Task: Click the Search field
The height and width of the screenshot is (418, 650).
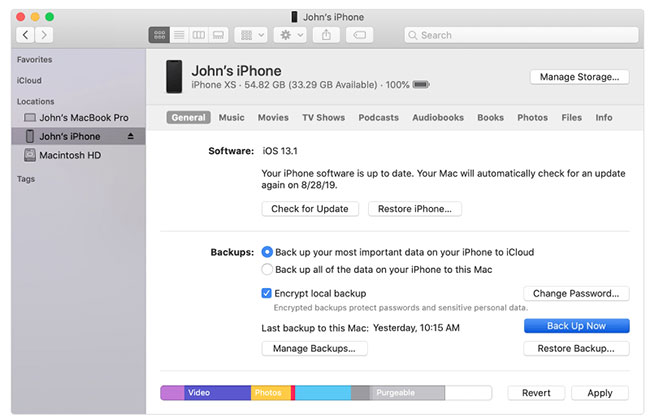Action: click(x=521, y=35)
